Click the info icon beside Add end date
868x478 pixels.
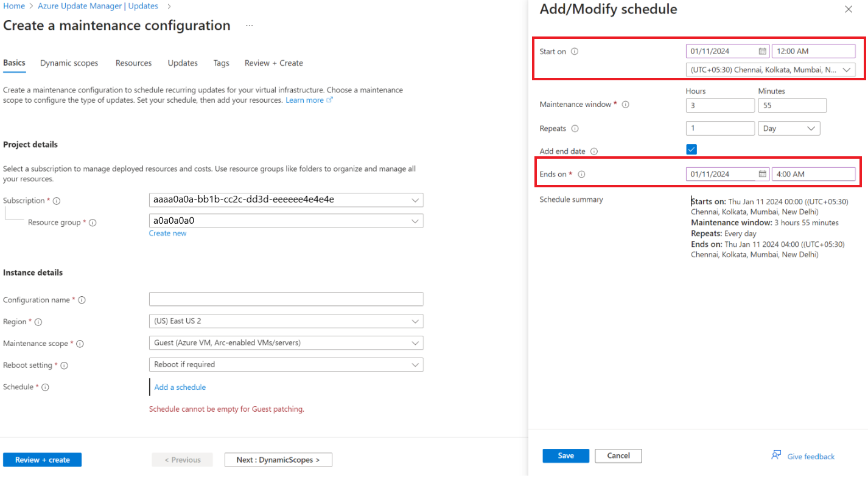pyautogui.click(x=594, y=151)
